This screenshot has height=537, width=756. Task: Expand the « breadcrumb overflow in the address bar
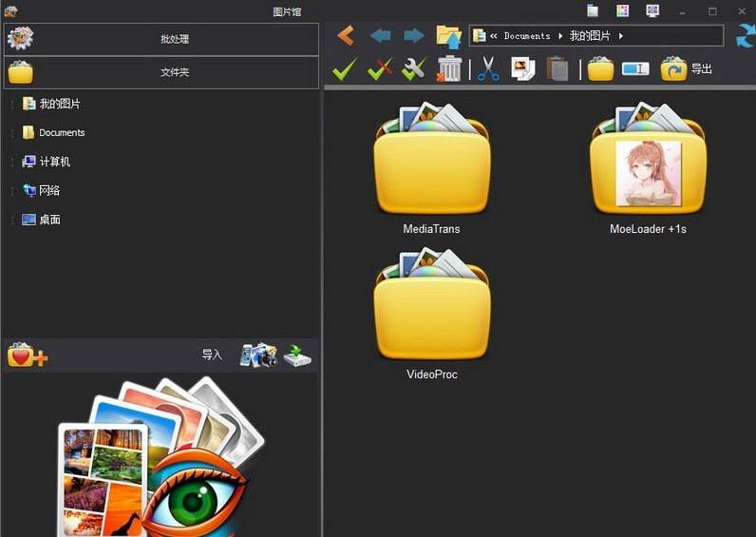(x=494, y=36)
